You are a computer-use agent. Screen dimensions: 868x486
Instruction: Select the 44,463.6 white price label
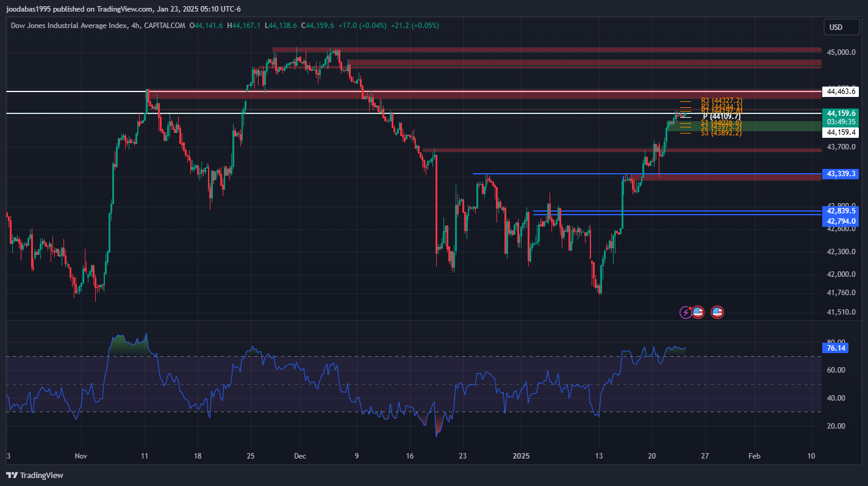pos(840,91)
